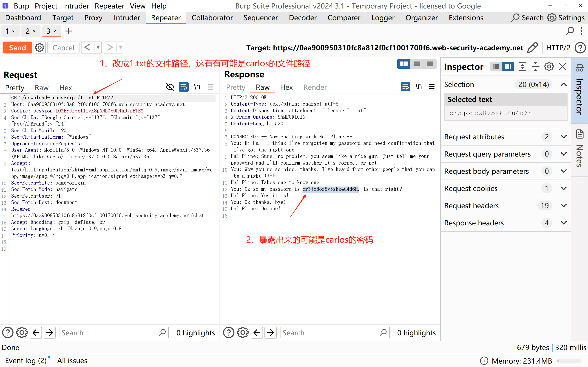Expand Request headers section
The image size is (588, 367).
tap(563, 206)
